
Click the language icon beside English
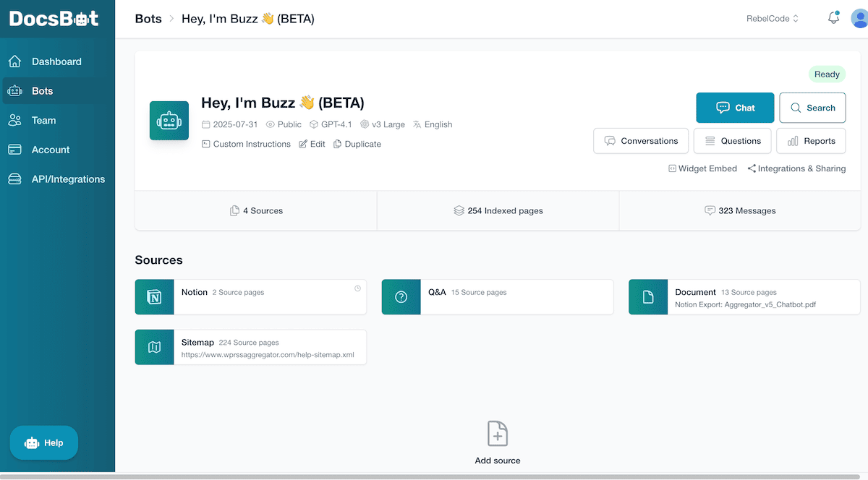(x=417, y=124)
